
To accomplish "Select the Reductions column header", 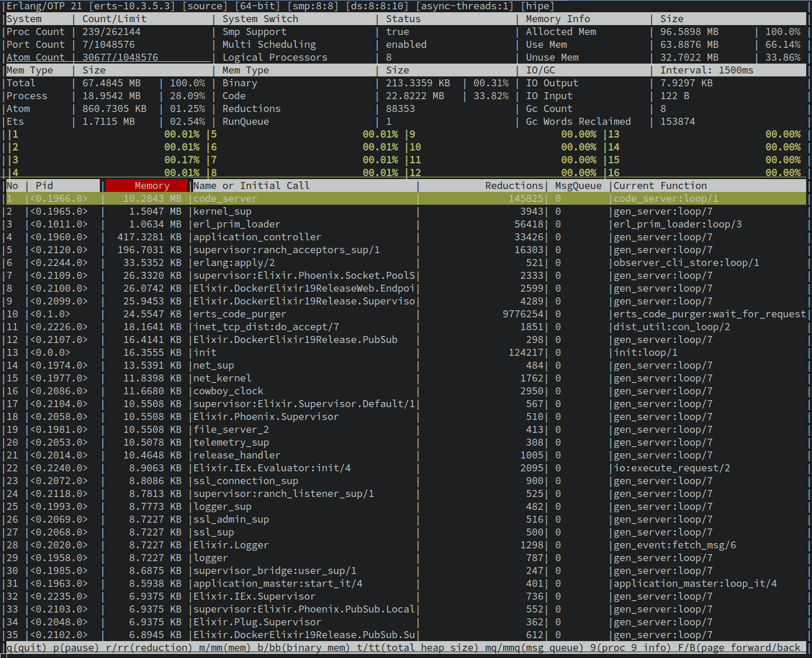I will 514,185.
